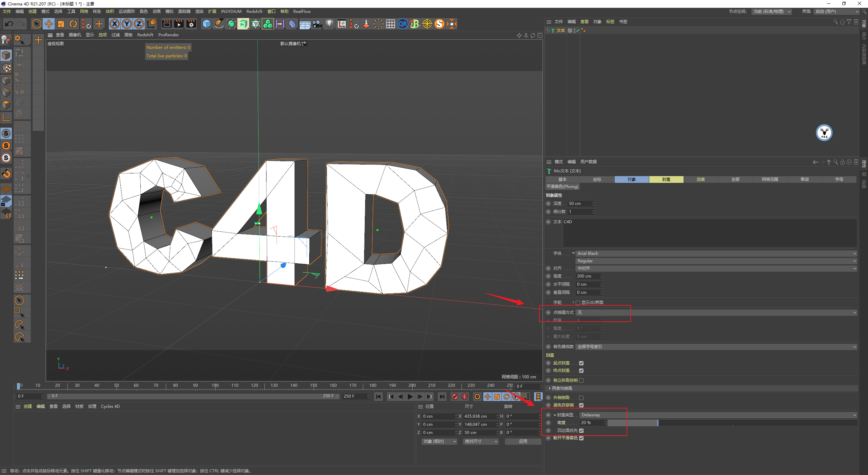Viewport: 868px width, 475px height.
Task: Open Edit Render Settings icon
Action: [191, 24]
